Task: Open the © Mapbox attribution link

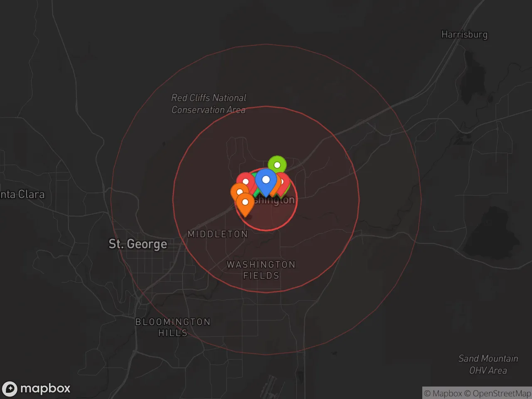Action: coord(443,393)
